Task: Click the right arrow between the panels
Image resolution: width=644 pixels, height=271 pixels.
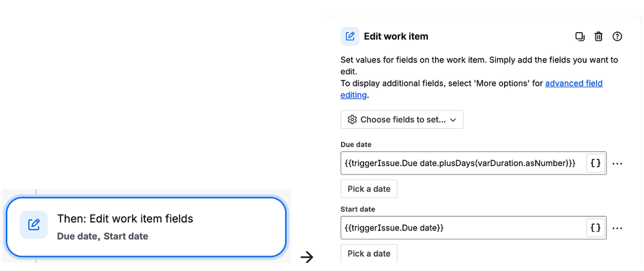Action: 307,257
